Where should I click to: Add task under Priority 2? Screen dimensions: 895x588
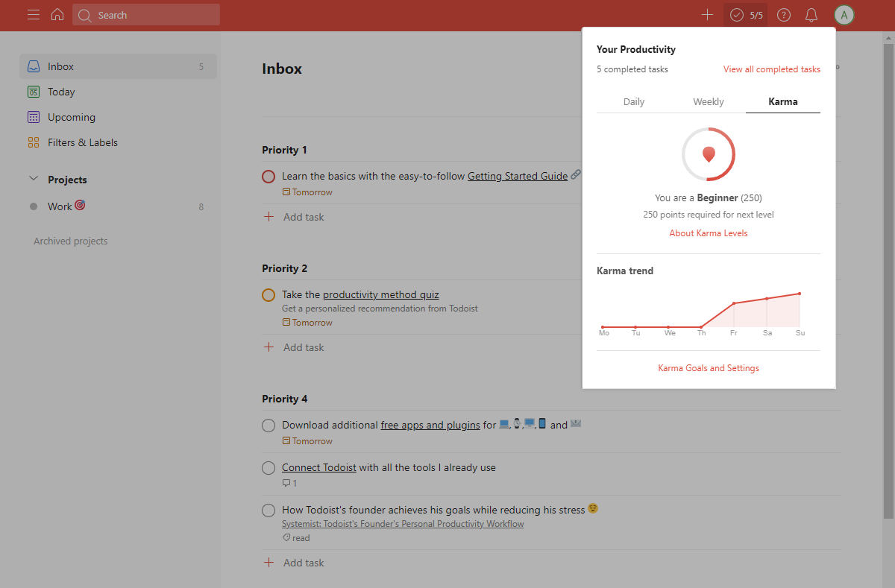(295, 347)
